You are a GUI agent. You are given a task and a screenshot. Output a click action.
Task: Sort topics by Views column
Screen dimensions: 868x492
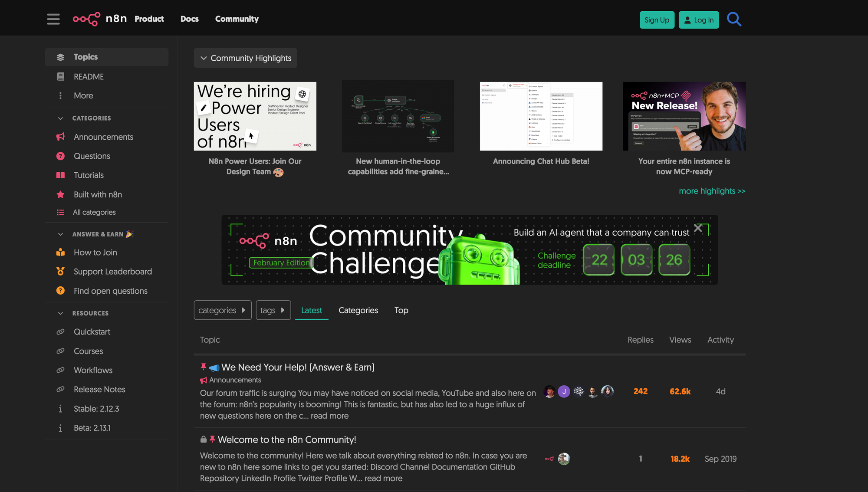(x=680, y=340)
